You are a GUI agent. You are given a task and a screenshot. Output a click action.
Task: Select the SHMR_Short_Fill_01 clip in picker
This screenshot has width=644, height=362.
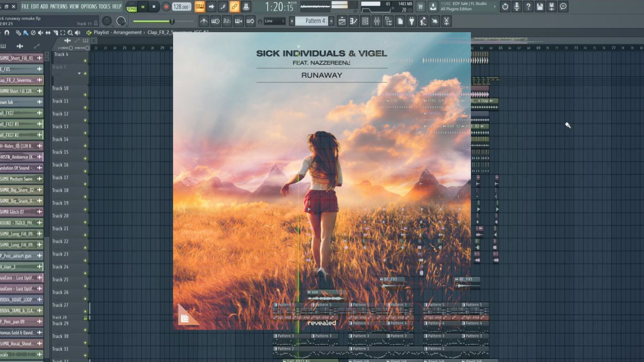[21, 58]
